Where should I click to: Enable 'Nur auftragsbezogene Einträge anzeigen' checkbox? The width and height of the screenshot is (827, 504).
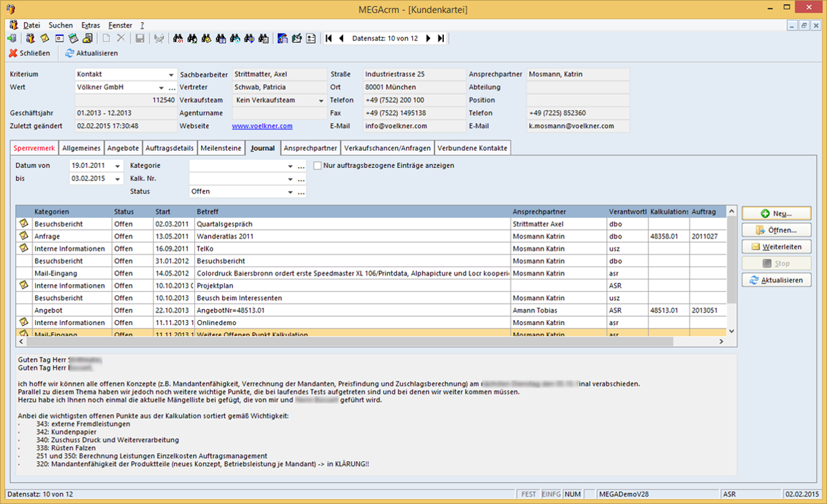pos(318,166)
